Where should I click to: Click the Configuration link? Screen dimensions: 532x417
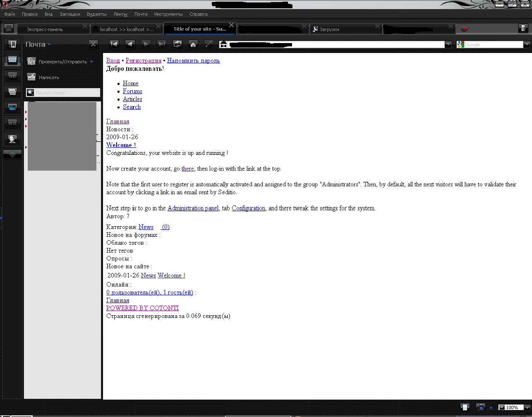pos(248,208)
